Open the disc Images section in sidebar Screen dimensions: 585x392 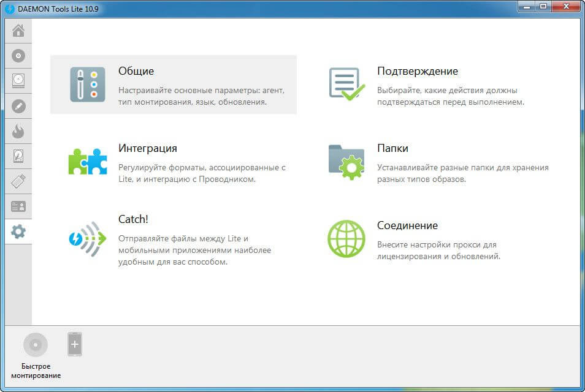tap(18, 56)
